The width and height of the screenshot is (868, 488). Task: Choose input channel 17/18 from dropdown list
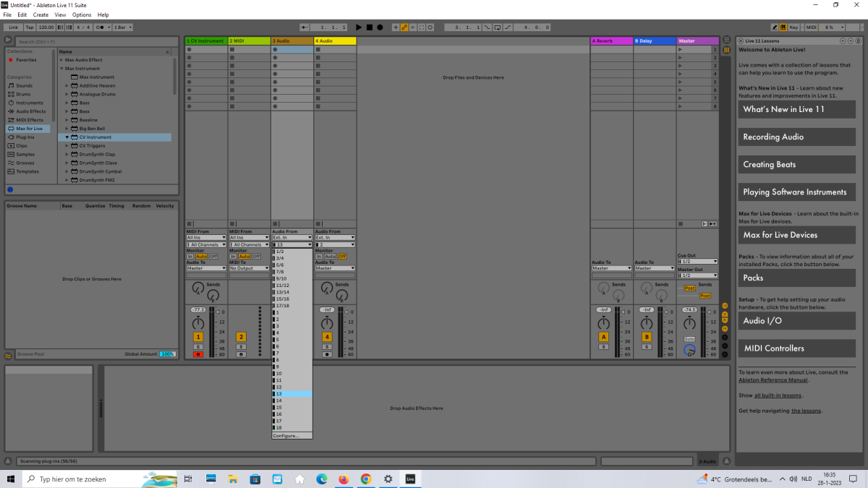tap(292, 305)
